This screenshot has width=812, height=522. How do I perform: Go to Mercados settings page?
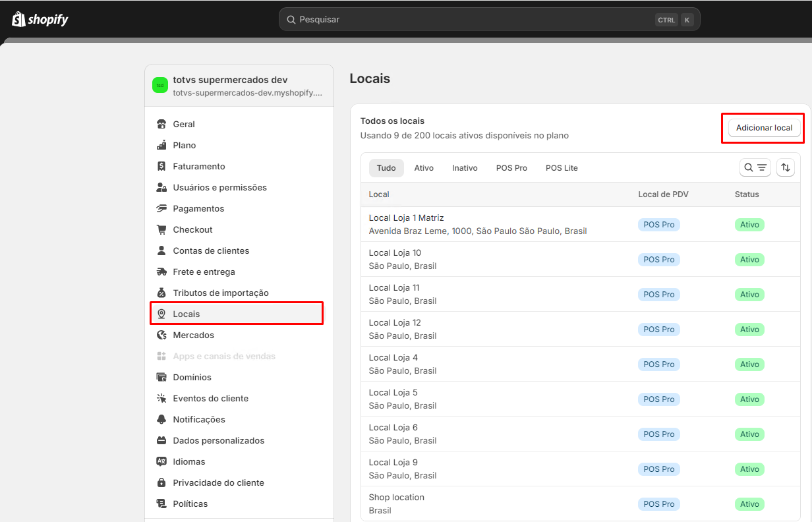(x=193, y=335)
